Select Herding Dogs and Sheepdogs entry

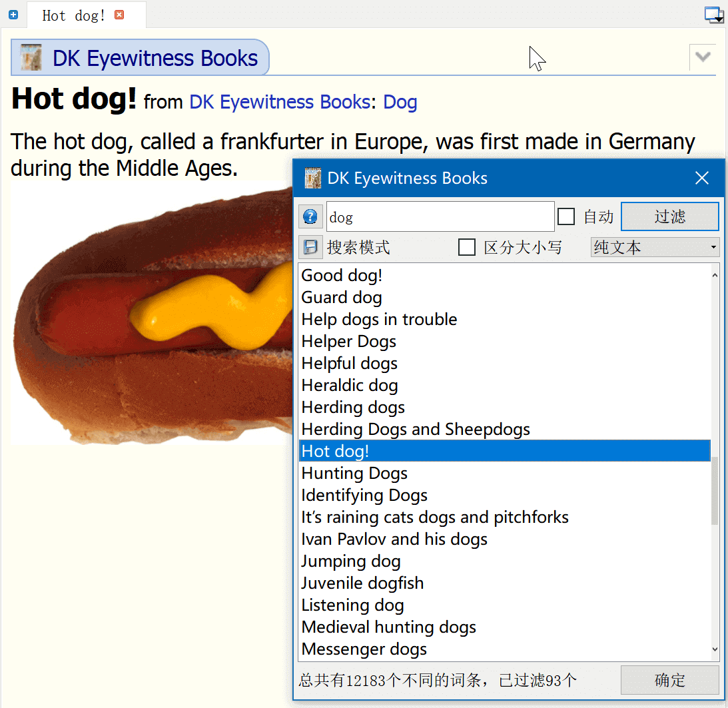pos(416,429)
